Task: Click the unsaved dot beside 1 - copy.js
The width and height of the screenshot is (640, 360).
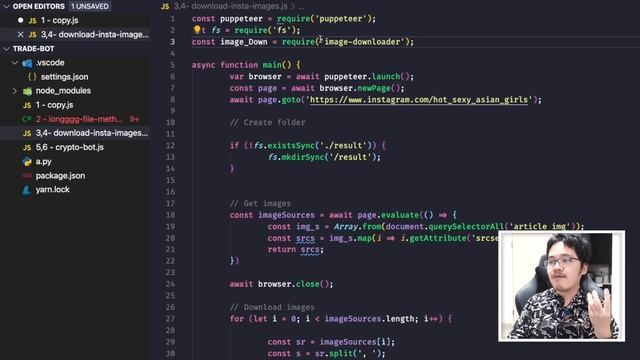Action: 20,20
